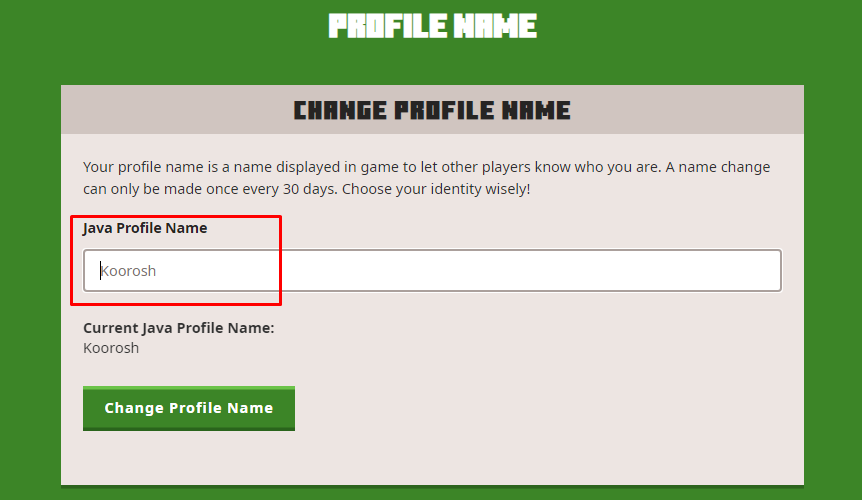Click the Current Java Profile Name label
Viewport: 862px width, 500px height.
[x=179, y=328]
